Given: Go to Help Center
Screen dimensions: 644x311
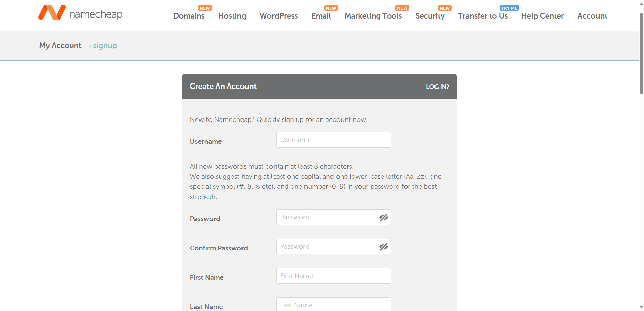Looking at the screenshot, I should [x=542, y=16].
